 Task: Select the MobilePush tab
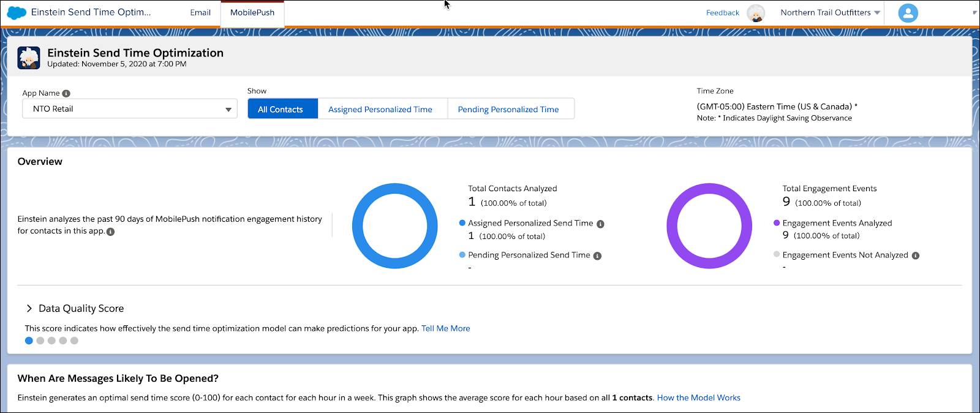point(252,13)
